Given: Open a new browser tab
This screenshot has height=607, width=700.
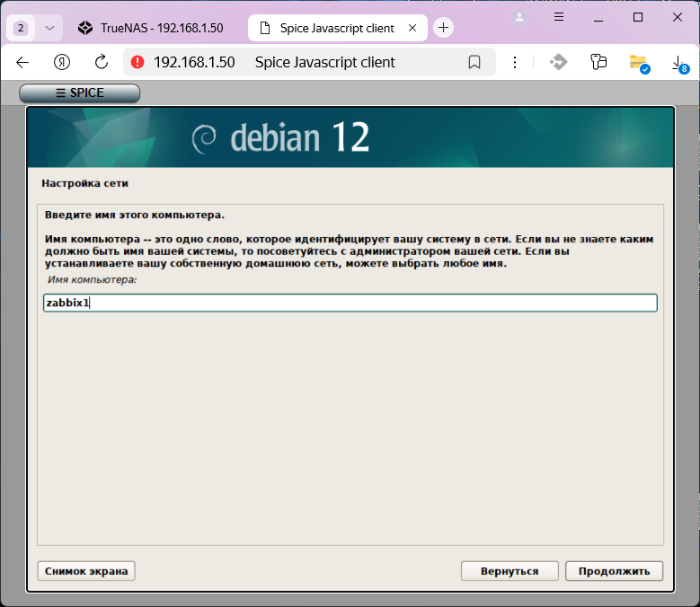Looking at the screenshot, I should coord(443,28).
